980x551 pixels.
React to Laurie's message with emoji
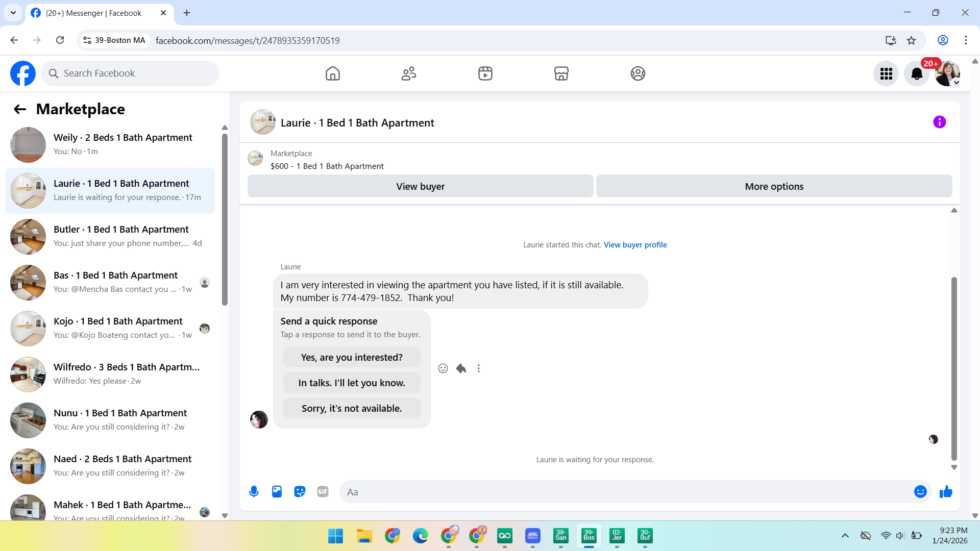point(443,368)
